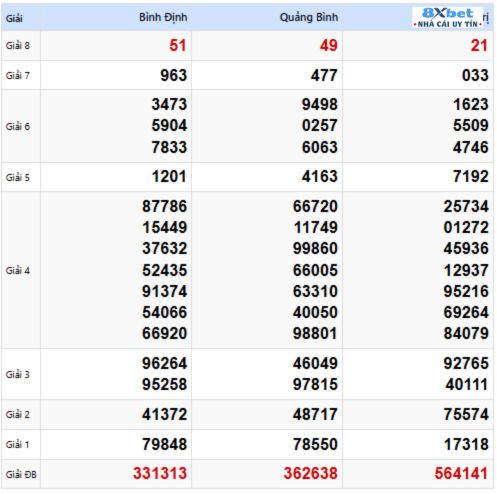Screen dimensions: 497x494
Task: Click the Giải header cell
Action: click(x=14, y=18)
